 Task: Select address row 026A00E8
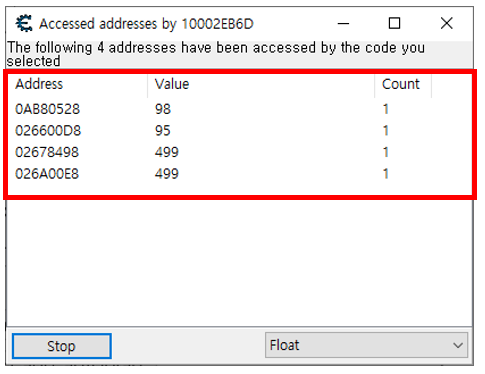click(239, 174)
